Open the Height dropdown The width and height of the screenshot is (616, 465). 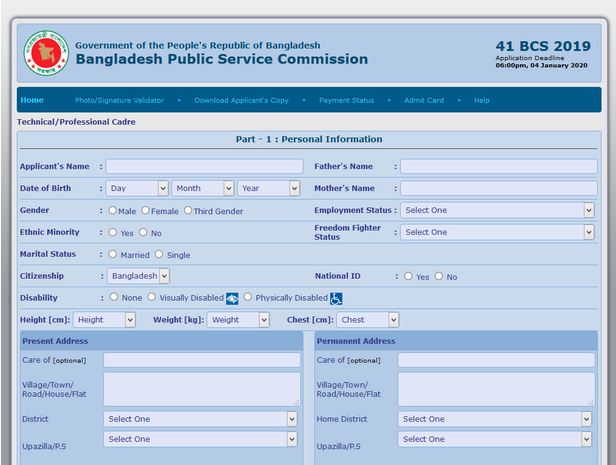pyautogui.click(x=104, y=320)
